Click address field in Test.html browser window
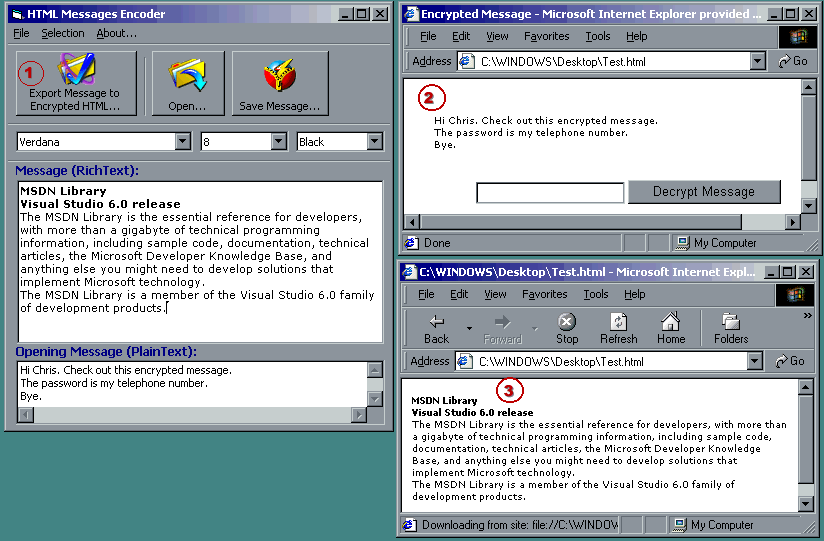This screenshot has width=824, height=541. [x=610, y=362]
